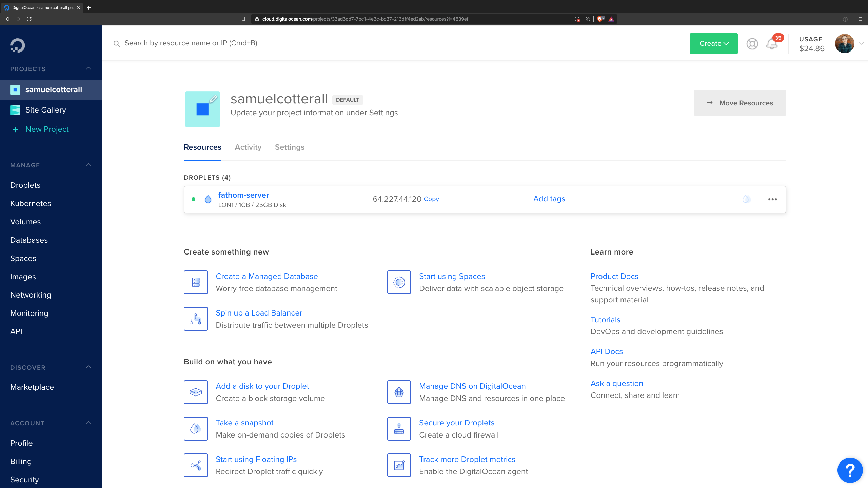Select the Track more Droplet metrics chart icon
Viewport: 868px width, 488px height.
click(x=399, y=465)
